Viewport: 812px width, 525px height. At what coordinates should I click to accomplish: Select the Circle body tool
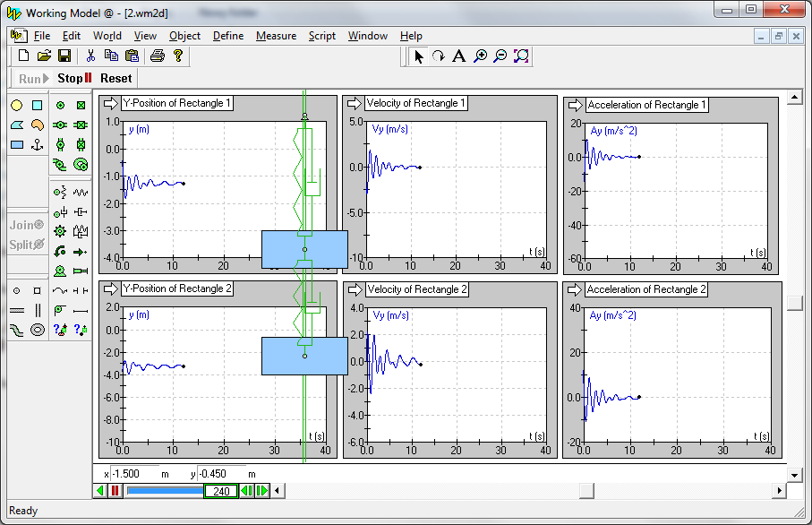point(17,105)
